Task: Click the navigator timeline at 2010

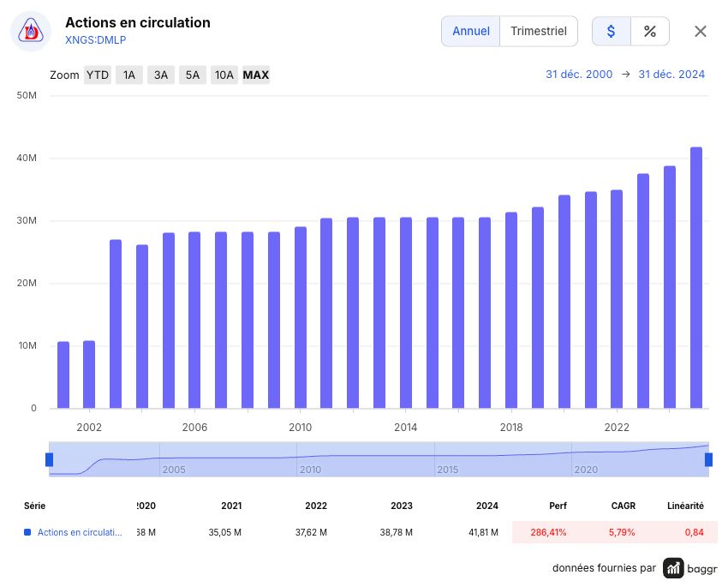Action: (310, 470)
